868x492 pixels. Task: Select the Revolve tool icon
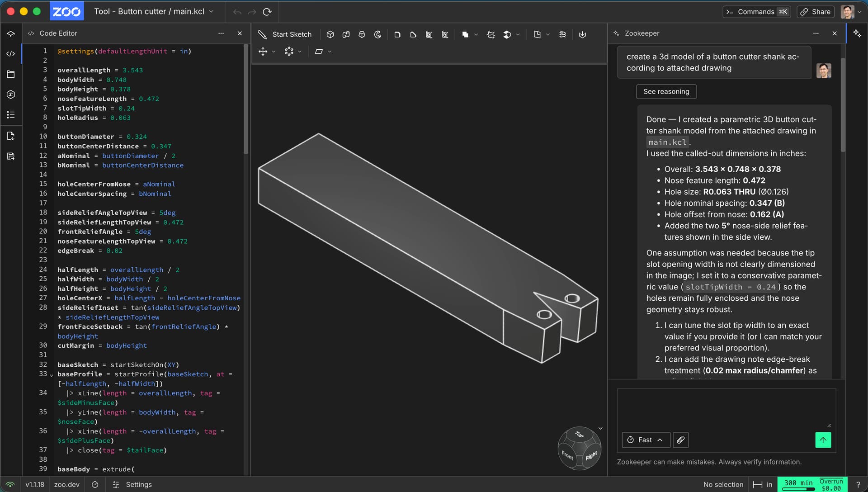pyautogui.click(x=377, y=34)
